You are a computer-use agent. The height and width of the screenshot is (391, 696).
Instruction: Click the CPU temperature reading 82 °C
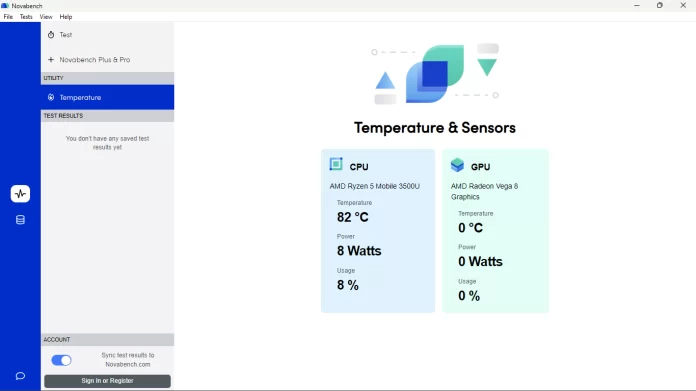pyautogui.click(x=353, y=217)
